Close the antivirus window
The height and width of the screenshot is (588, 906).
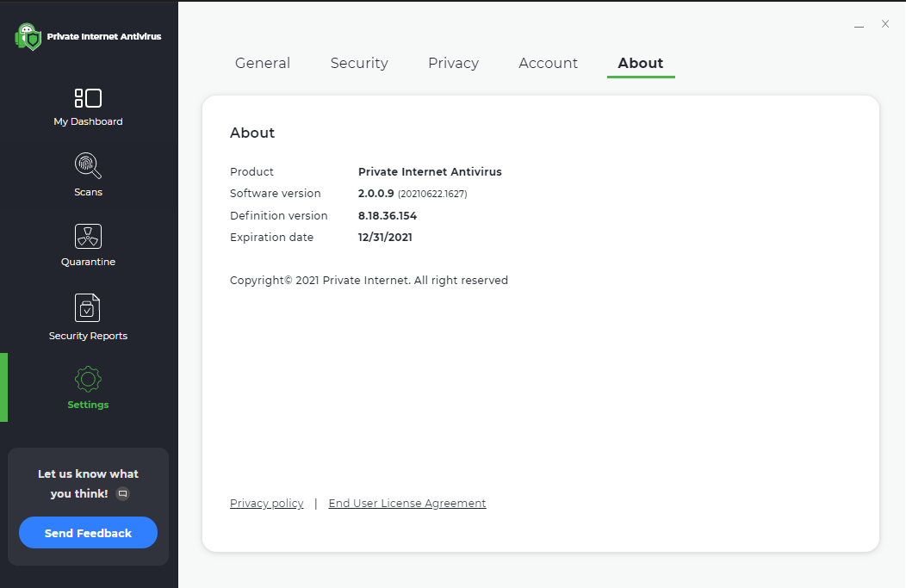coord(885,24)
